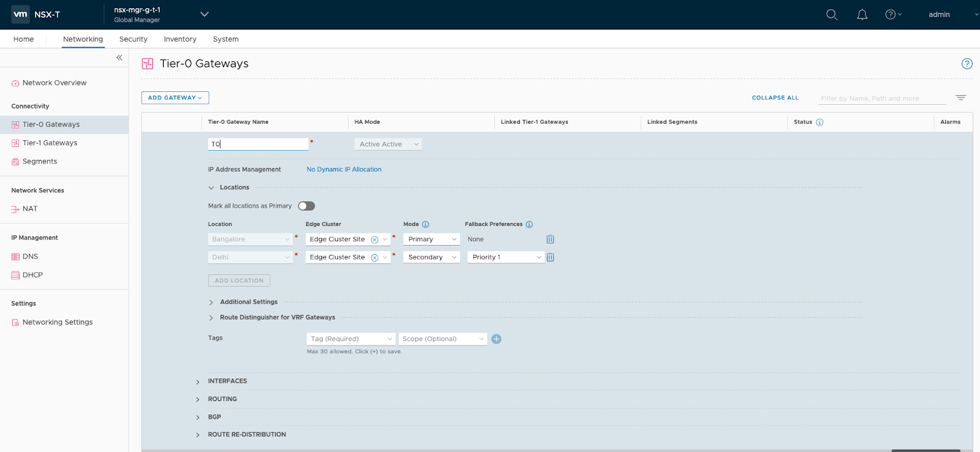Open the Priority 1 fallback dropdown
Image resolution: width=980 pixels, height=452 pixels.
pos(505,257)
